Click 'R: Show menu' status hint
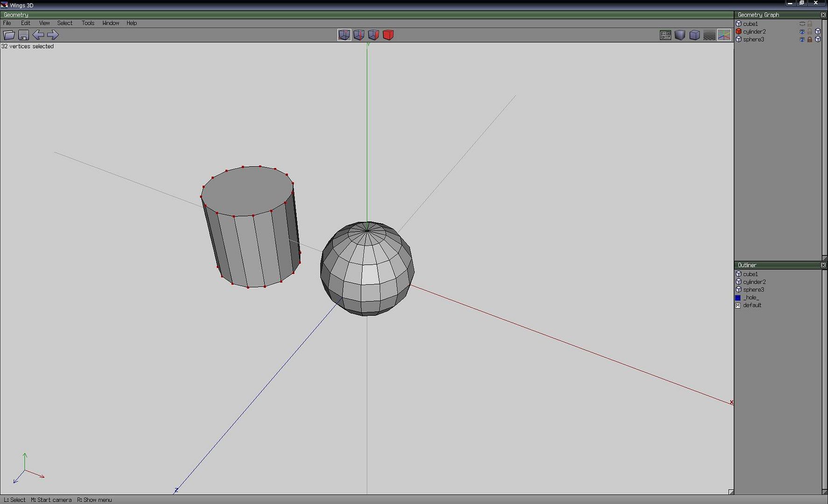 (94, 500)
